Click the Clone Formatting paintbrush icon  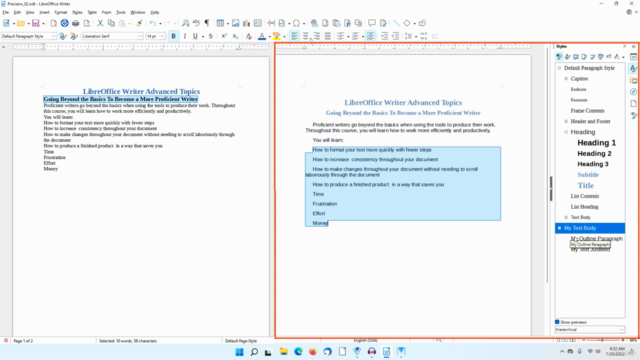tap(139, 23)
